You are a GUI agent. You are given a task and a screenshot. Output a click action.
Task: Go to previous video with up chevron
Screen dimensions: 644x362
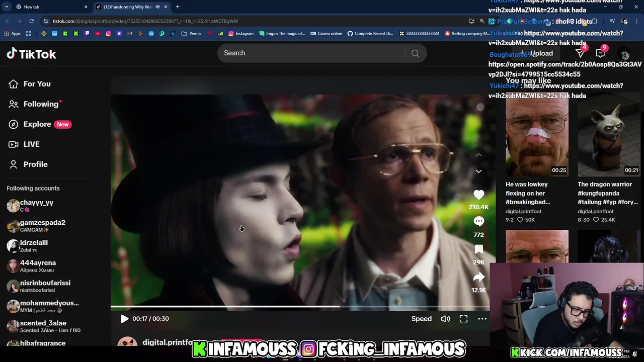[478, 155]
